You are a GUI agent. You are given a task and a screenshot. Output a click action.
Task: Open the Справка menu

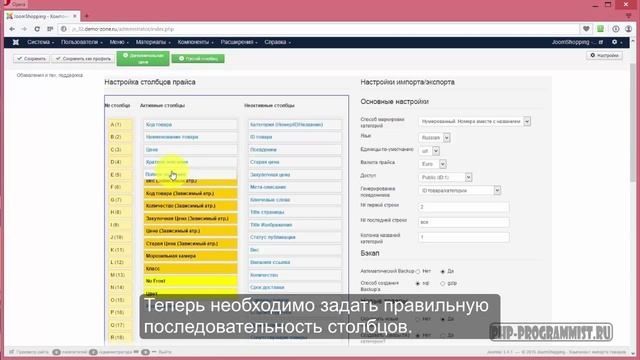click(x=278, y=42)
